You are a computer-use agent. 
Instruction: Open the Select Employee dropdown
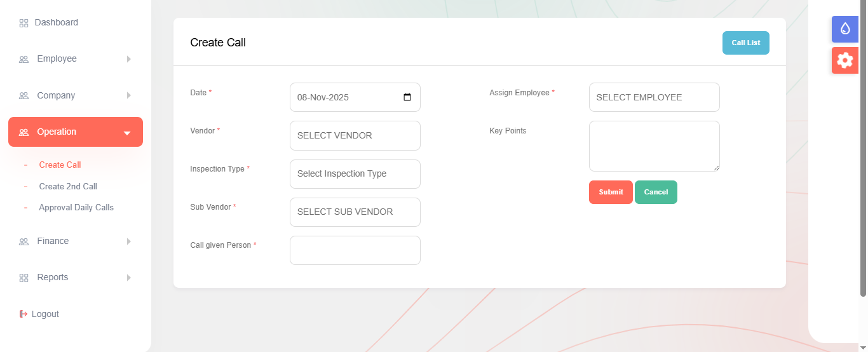654,97
